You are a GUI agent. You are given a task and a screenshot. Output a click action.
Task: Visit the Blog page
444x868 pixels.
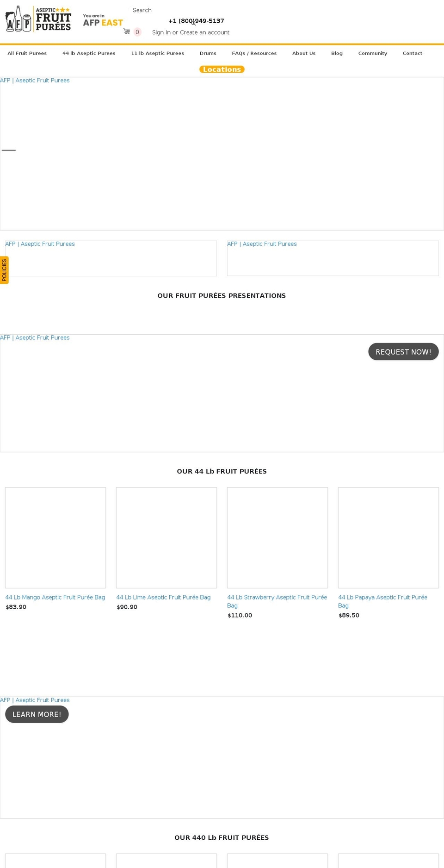pyautogui.click(x=337, y=53)
